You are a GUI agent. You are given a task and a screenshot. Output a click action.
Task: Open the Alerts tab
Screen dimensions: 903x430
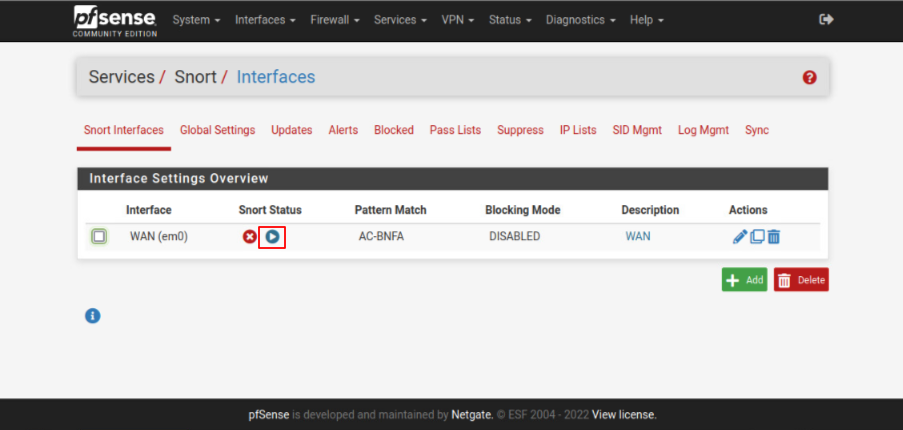(343, 130)
